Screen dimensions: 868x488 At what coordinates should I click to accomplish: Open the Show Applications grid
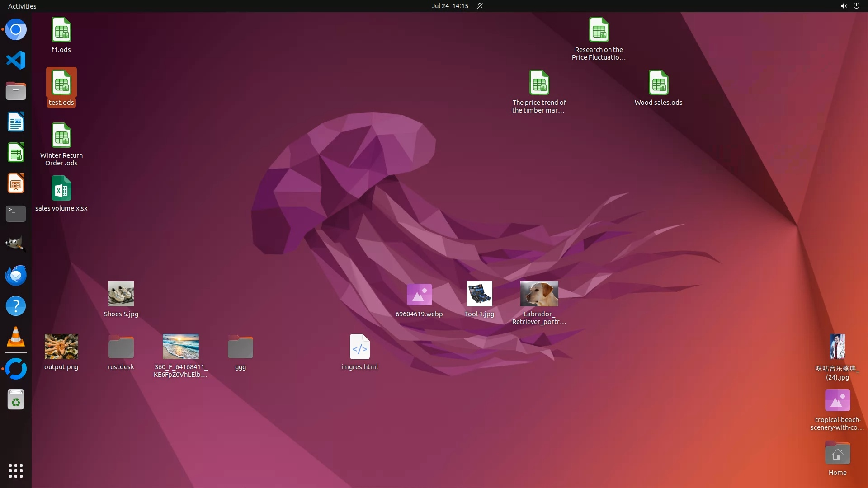click(16, 471)
